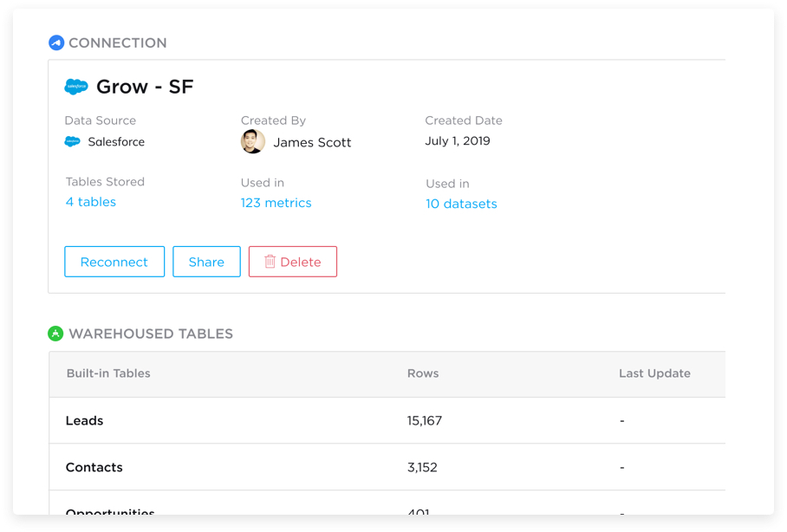Click the Salesforce cloud logo beside Grow - SF
The width and height of the screenshot is (787, 532).
point(76,87)
